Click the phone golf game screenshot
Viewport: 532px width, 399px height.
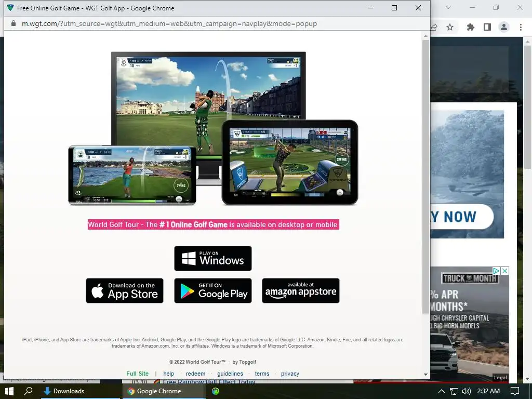pos(132,175)
